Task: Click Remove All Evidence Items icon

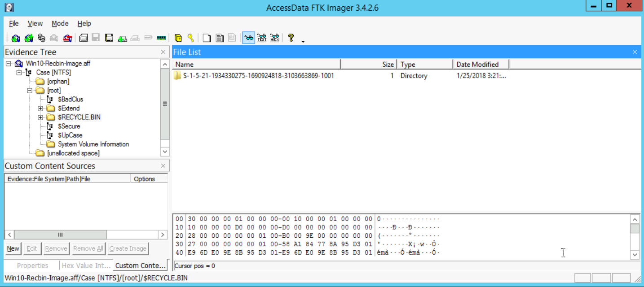Action: pos(67,38)
